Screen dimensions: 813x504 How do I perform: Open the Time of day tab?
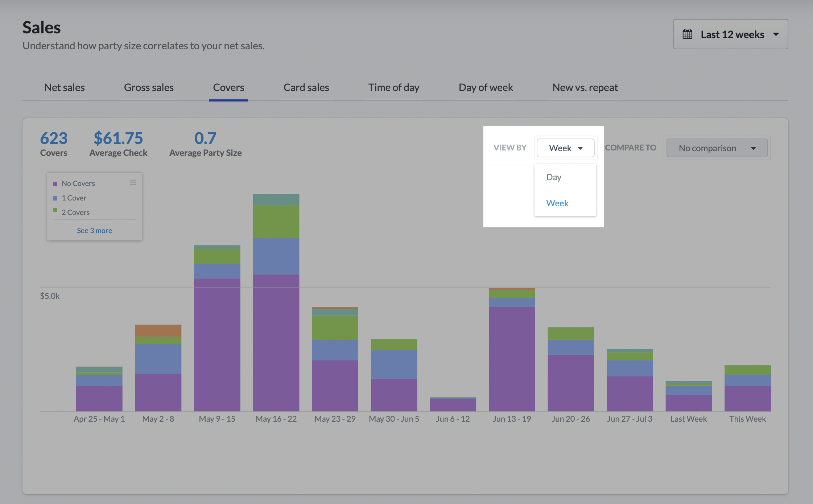[x=393, y=87]
